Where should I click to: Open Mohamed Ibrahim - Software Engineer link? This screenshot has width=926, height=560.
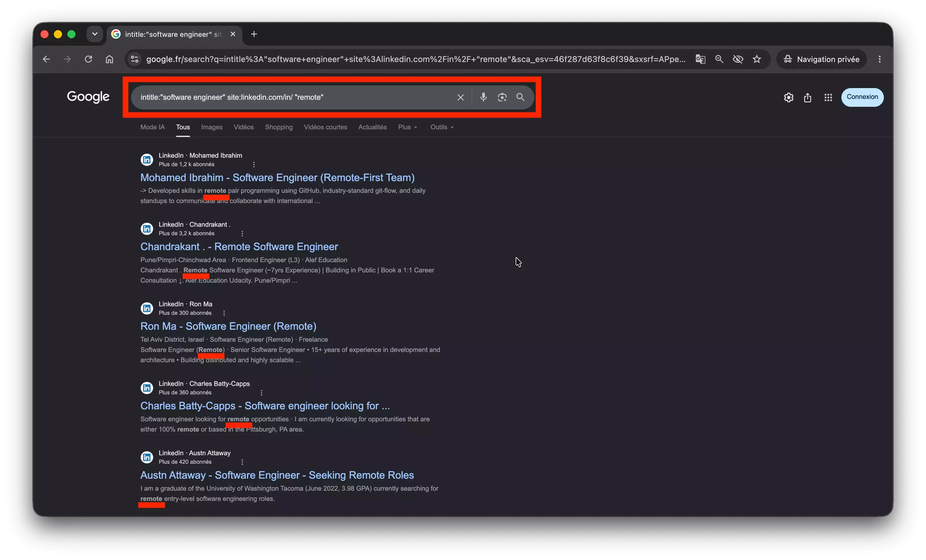(277, 178)
